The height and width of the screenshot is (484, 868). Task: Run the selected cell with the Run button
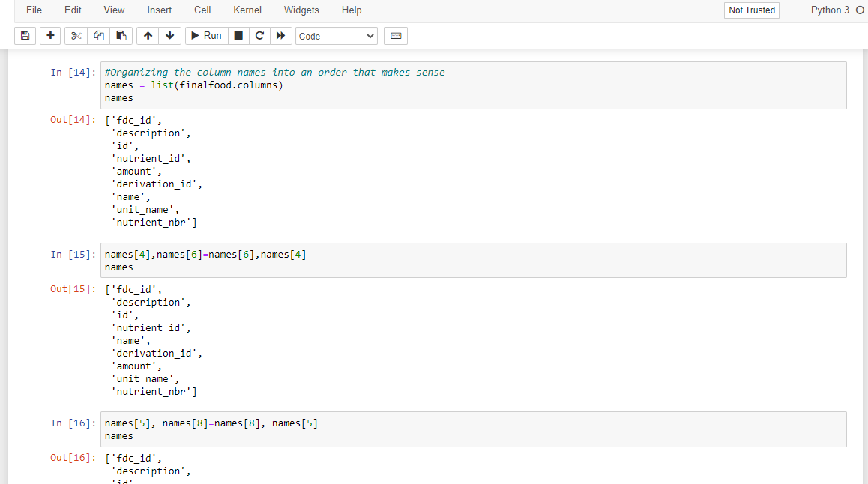point(205,35)
